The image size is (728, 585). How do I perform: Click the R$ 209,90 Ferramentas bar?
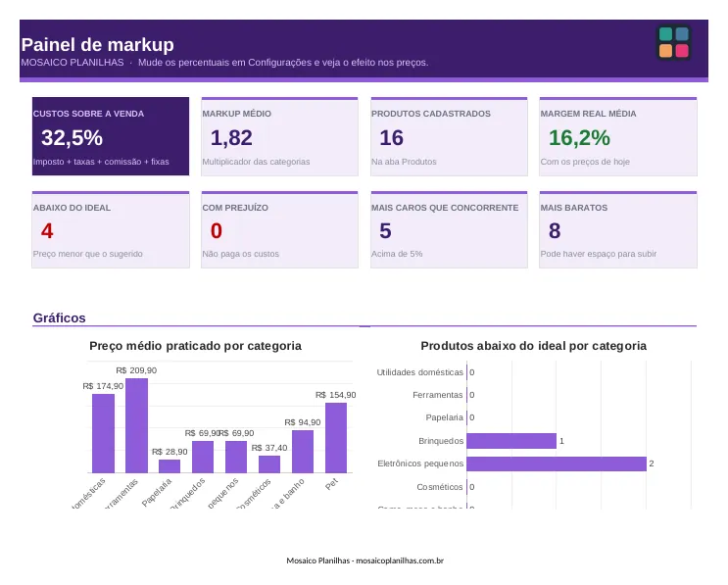point(136,425)
